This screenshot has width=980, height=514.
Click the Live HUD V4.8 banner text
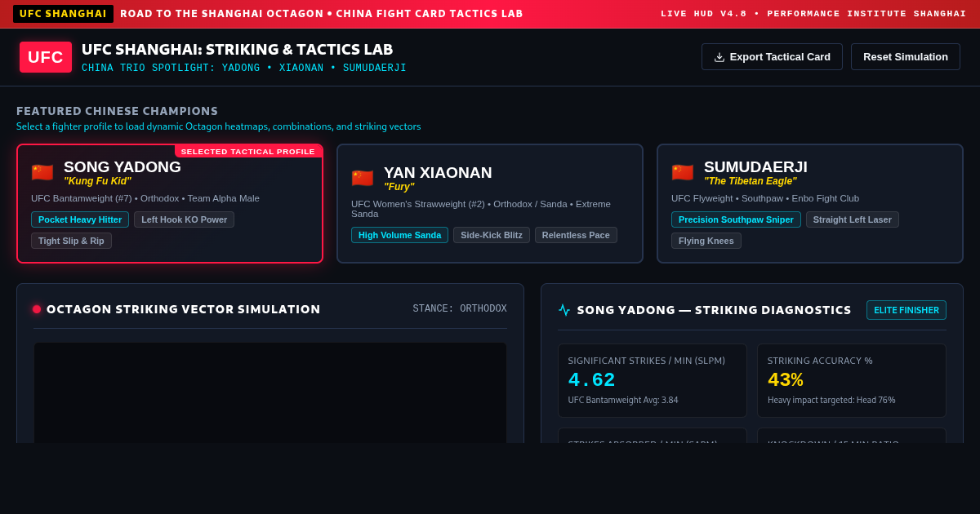(813, 14)
